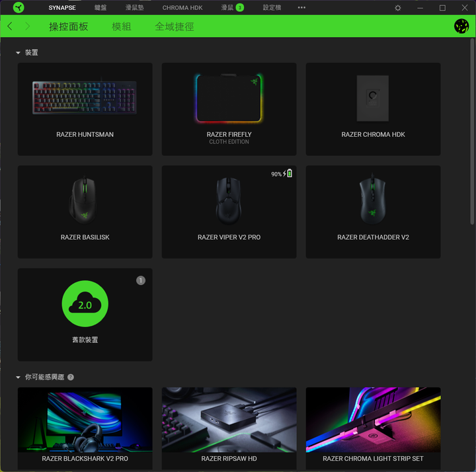Screen dimensions: 476x472
Task: Click the more options ellipsis
Action: [x=301, y=7]
